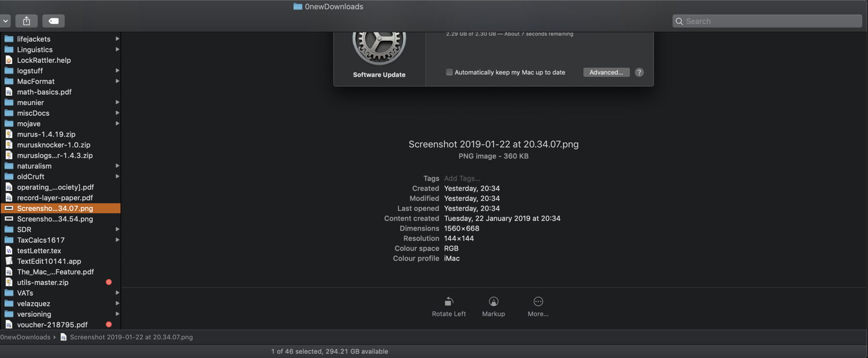Expand the lifejackets folder
This screenshot has height=358, width=868.
pos(117,39)
